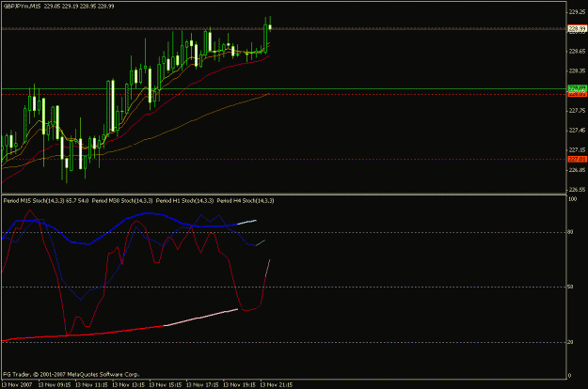The width and height of the screenshot is (588, 389).
Task: Click the Period M30 Stoch(14,3,3) indicator label
Action: (x=122, y=201)
